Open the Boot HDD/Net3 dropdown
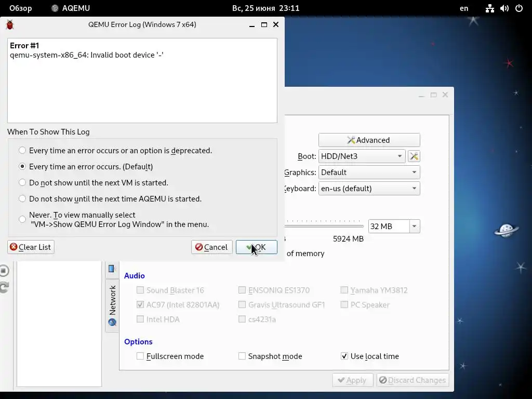 362,156
